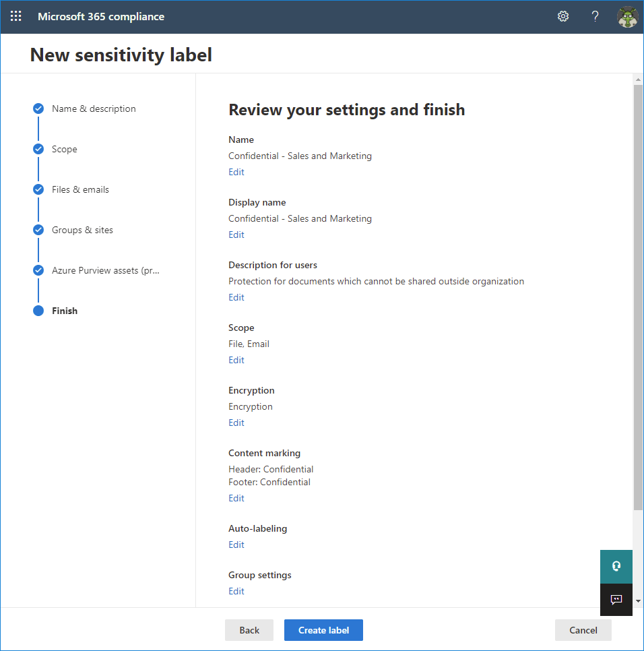The height and width of the screenshot is (651, 644).
Task: Edit the Encryption settings
Action: 236,423
